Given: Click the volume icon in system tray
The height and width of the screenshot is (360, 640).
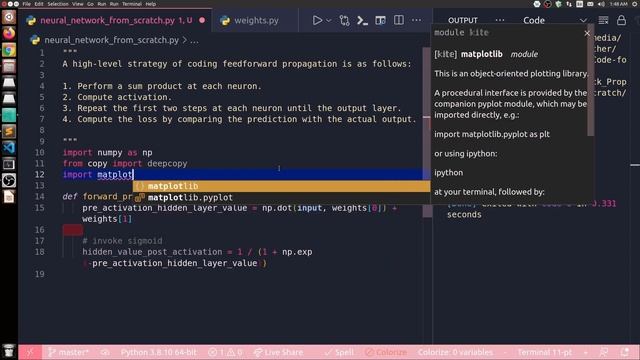Looking at the screenshot, I should (x=601, y=4).
